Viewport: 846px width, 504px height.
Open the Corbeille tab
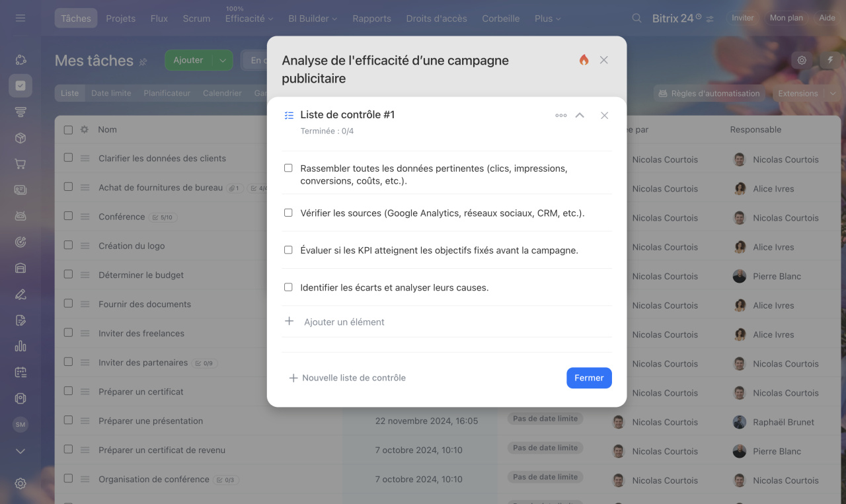click(x=500, y=18)
